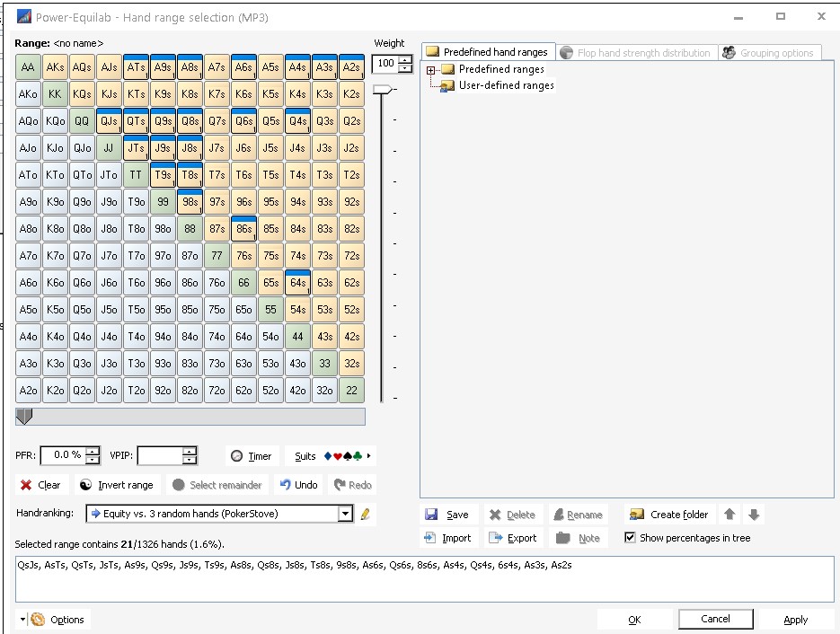The image size is (840, 634).
Task: Click the Select remainder circle icon
Action: [179, 485]
